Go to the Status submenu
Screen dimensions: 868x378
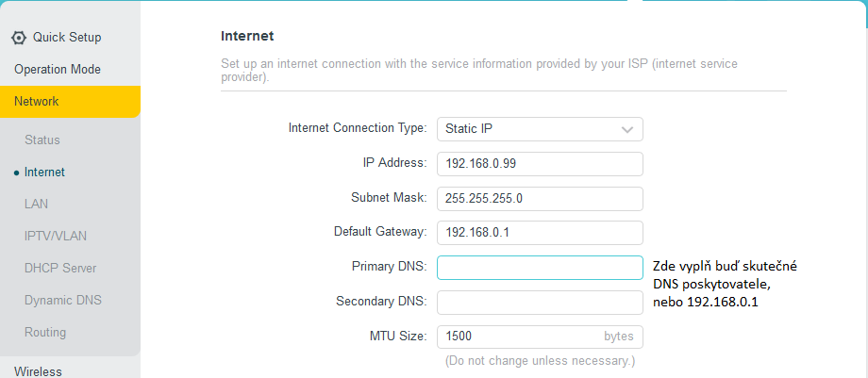tap(42, 140)
